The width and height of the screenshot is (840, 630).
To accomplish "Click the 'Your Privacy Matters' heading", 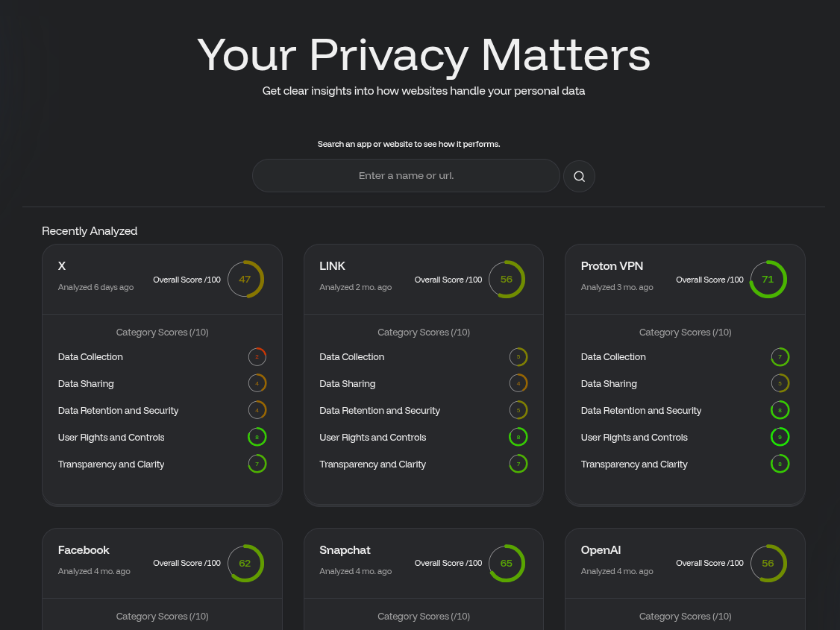I will (424, 54).
